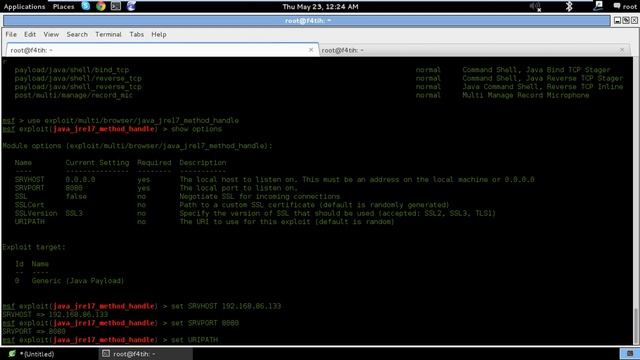Image resolution: width=640 pixels, height=360 pixels.
Task: Open the File menu
Action: tap(11, 35)
